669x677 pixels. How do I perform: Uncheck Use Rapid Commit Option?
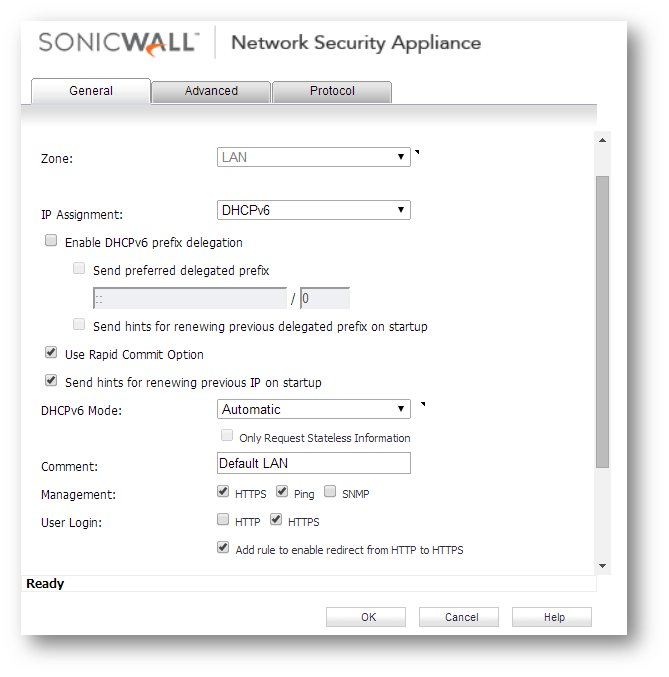(x=51, y=353)
